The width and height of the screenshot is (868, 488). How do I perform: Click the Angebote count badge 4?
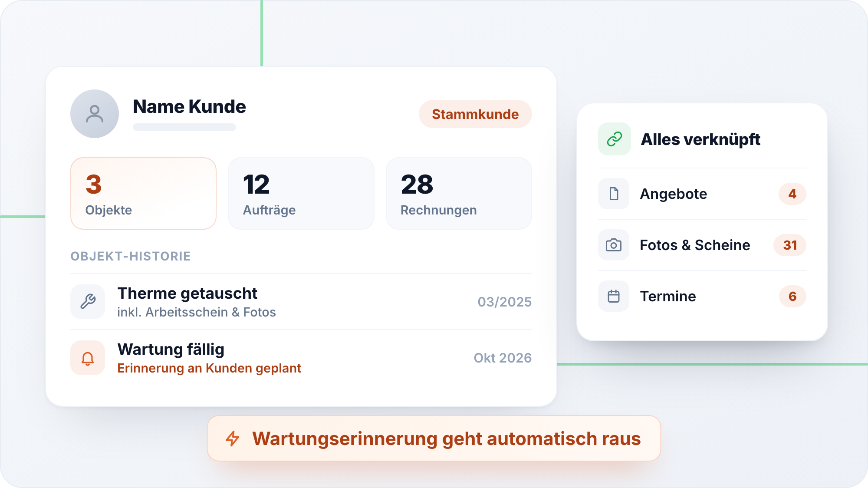[x=792, y=194]
